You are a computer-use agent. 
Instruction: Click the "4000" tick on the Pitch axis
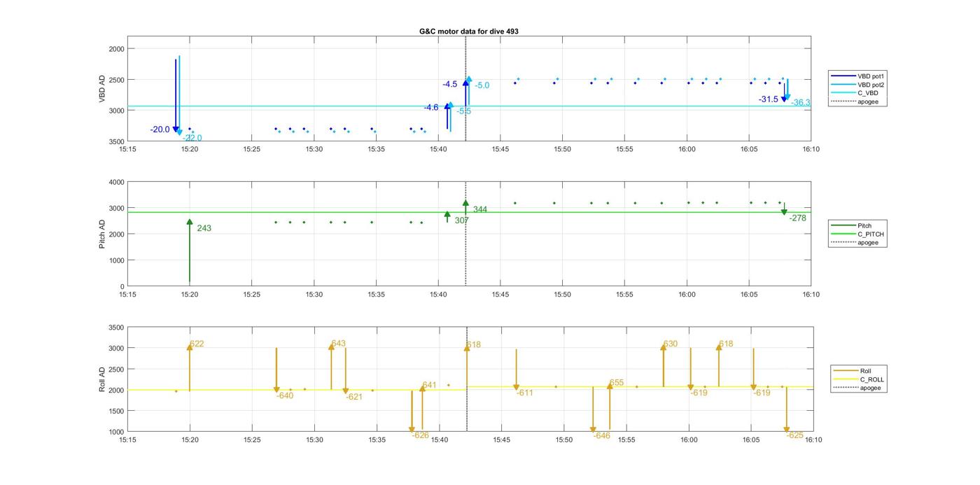(115, 182)
